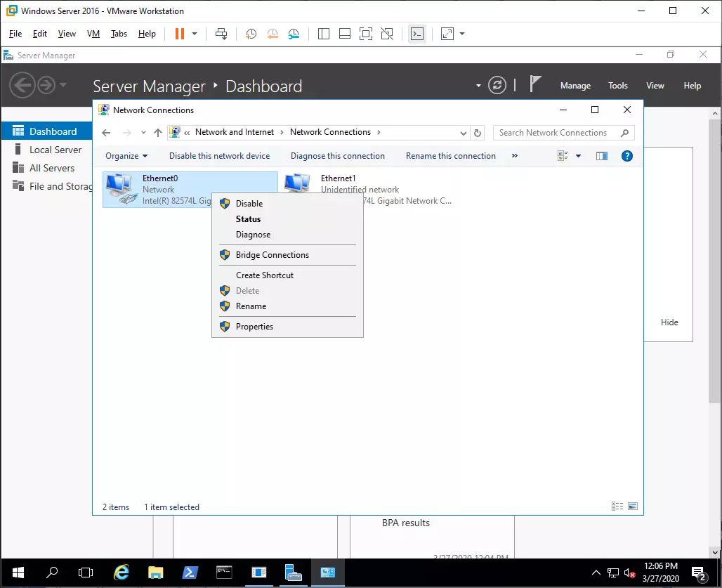This screenshot has width=722, height=588.
Task: Enter full screen mode icon in VMware
Action: tap(366, 34)
